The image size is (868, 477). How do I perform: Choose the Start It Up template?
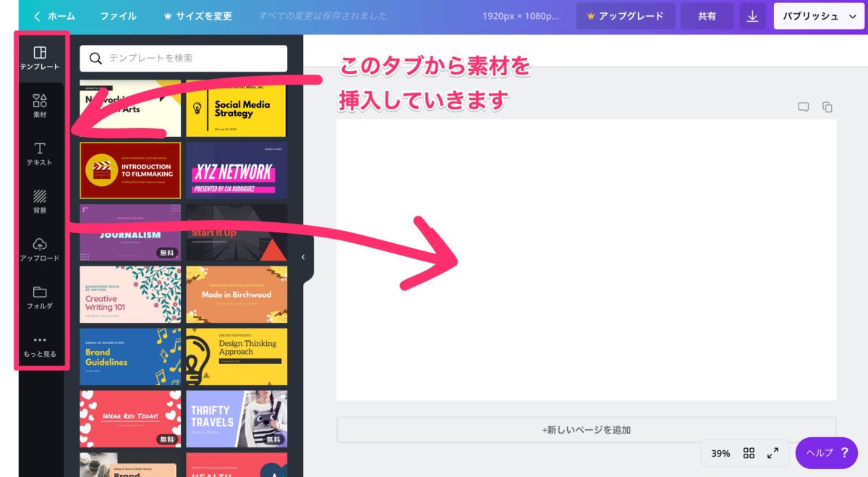coord(237,232)
